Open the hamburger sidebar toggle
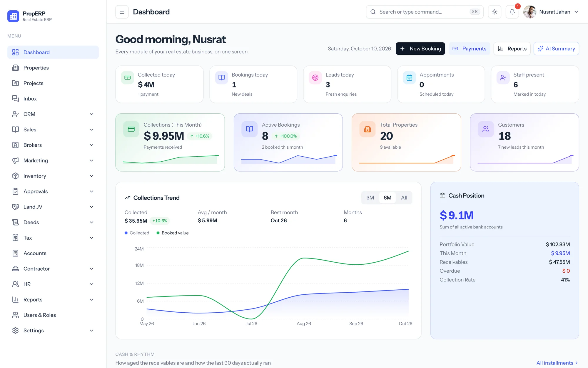 coord(122,12)
